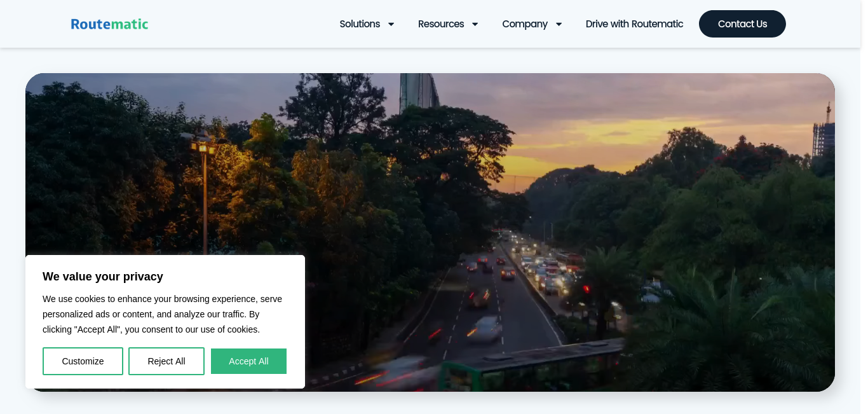Expand the Company dropdown arrow
This screenshot has height=414, width=868.
click(x=559, y=24)
